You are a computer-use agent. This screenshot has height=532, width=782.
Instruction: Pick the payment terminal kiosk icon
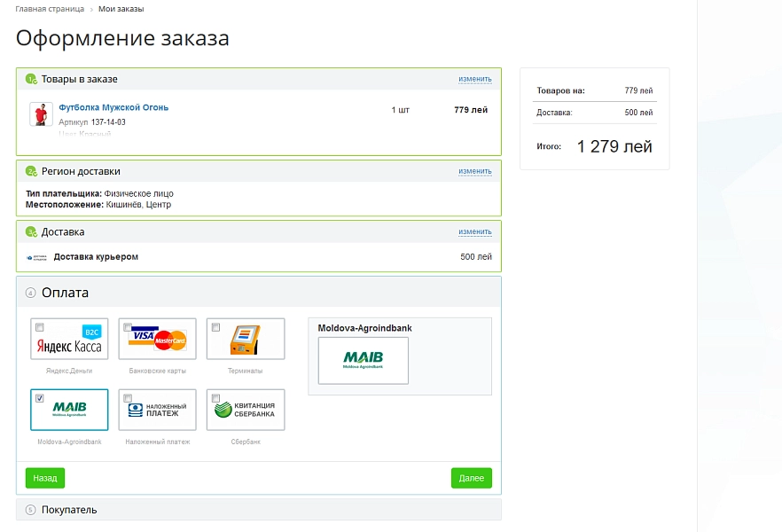tap(246, 339)
